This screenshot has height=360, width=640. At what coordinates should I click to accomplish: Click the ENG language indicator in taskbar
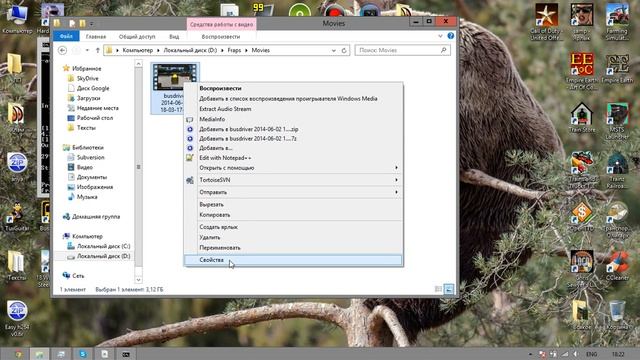[591, 354]
